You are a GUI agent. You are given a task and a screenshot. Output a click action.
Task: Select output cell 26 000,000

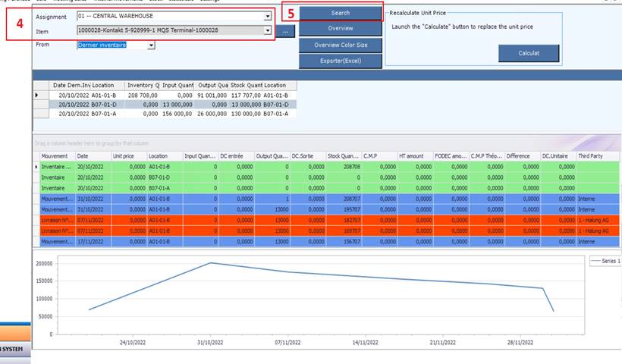212,114
